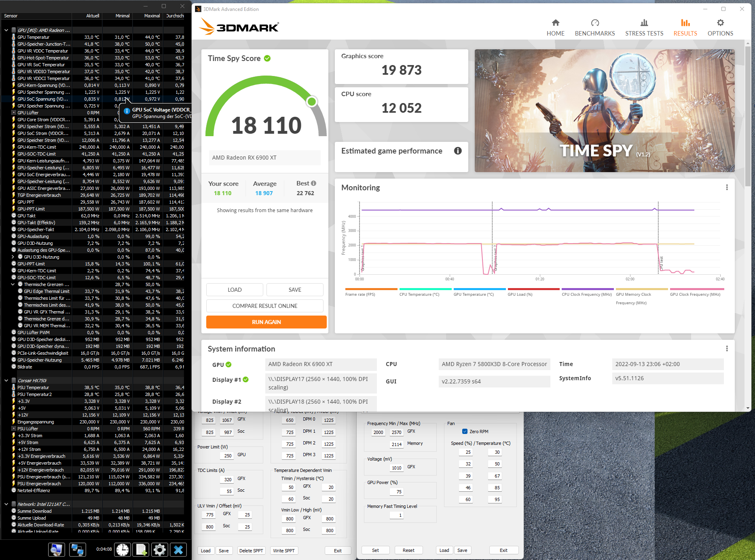Expand the GPU D3D-Nutzung subgroup
The width and height of the screenshot is (755, 560).
[13, 257]
